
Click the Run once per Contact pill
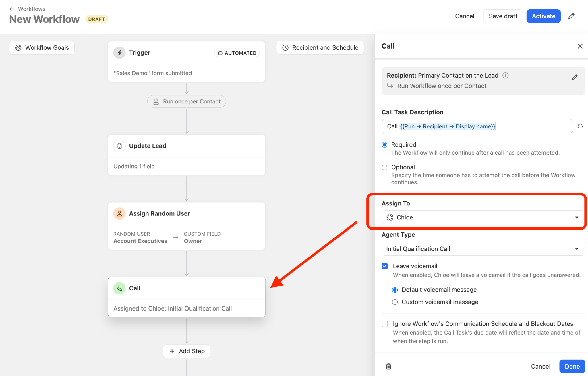(187, 101)
